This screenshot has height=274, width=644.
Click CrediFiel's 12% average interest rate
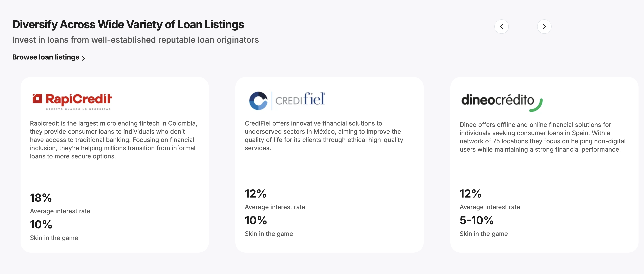(x=256, y=194)
